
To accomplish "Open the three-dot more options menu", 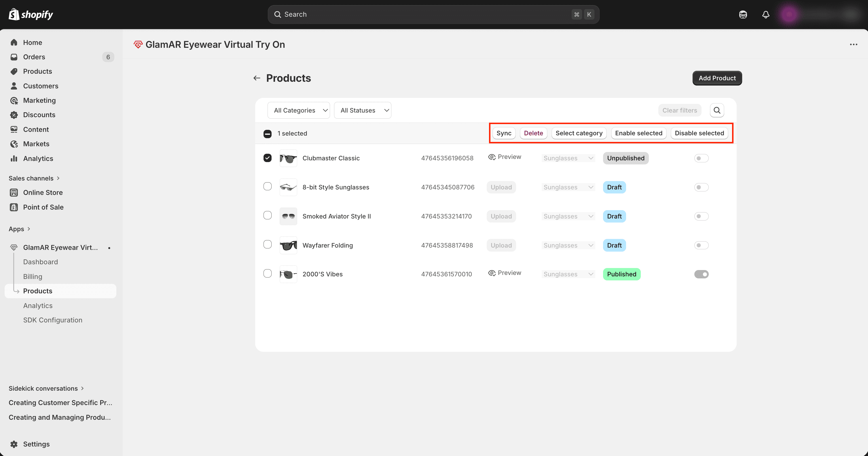I will pos(853,44).
